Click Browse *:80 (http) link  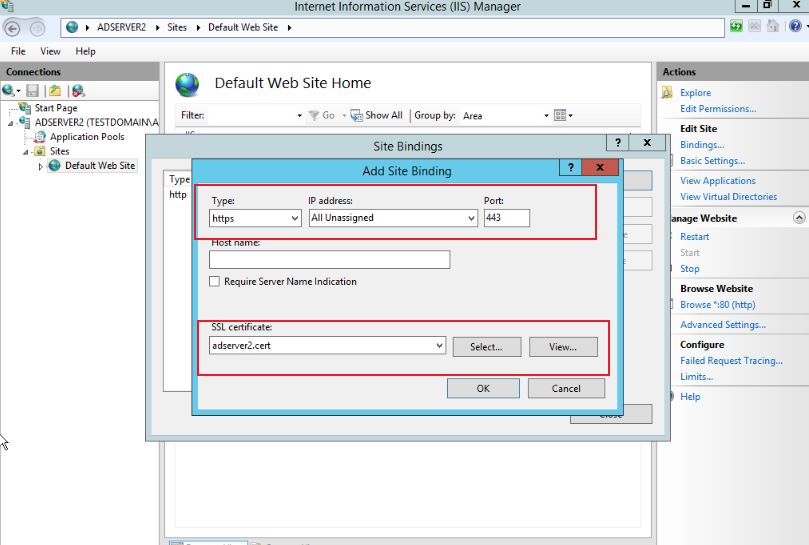[x=717, y=305]
